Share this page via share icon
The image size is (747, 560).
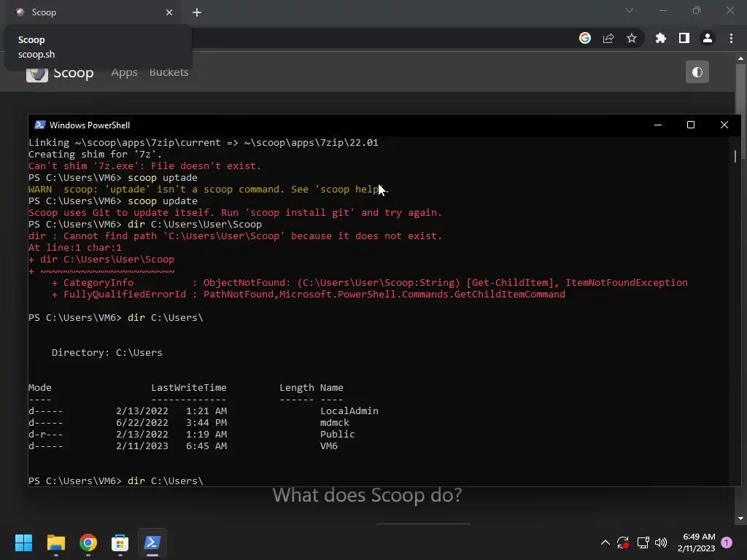[x=608, y=38]
